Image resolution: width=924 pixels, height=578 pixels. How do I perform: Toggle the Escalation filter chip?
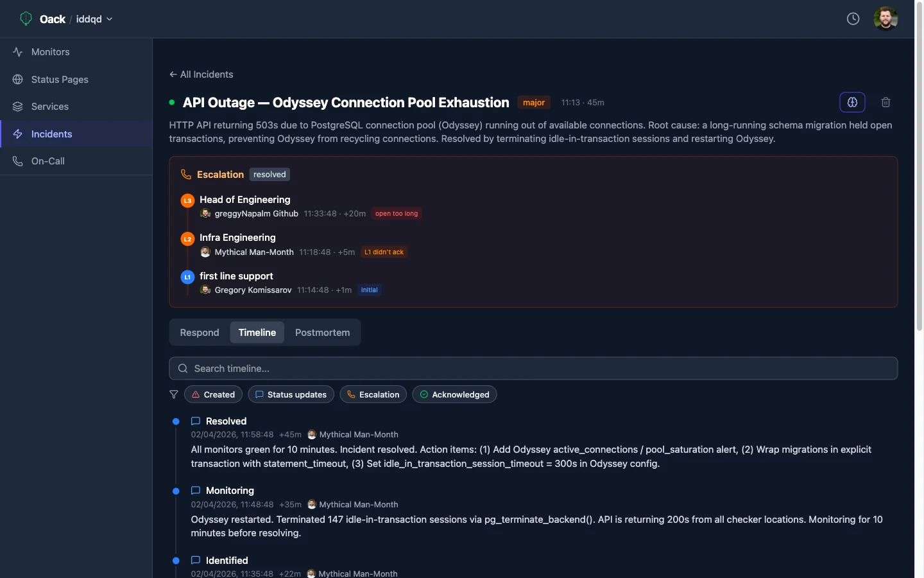373,394
